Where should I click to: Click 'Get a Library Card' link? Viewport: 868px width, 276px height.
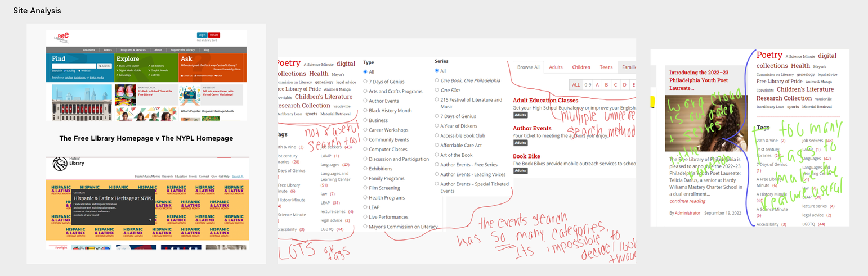(x=207, y=40)
